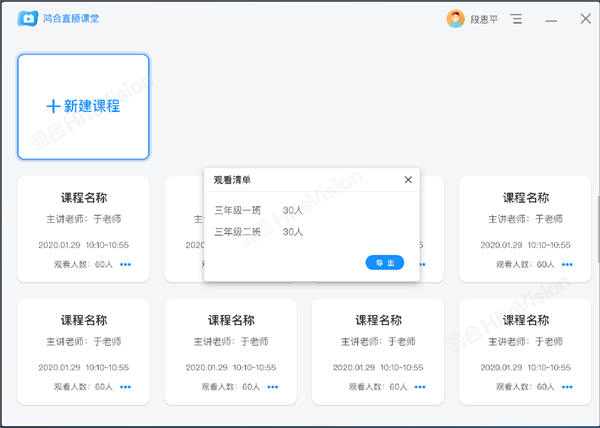Open more options on top row's last course card
The width and height of the screenshot is (600, 428).
tap(567, 264)
